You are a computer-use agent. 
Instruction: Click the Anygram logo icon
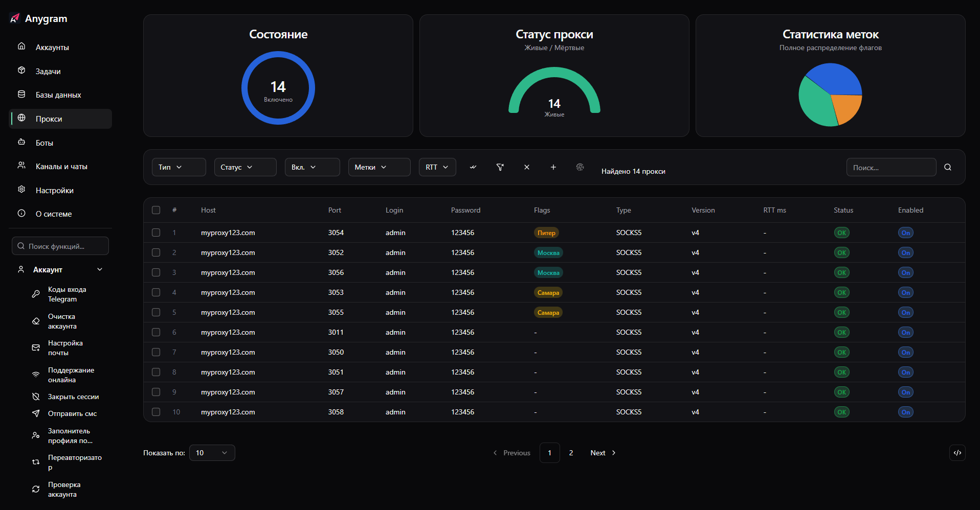tap(15, 18)
